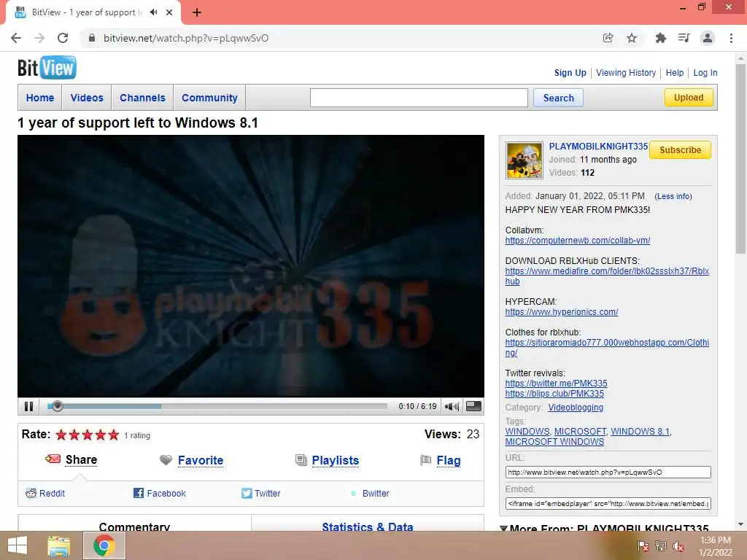Screen dimensions: 747x560
Task: Click the video seek bar handle
Action: [x=57, y=406]
